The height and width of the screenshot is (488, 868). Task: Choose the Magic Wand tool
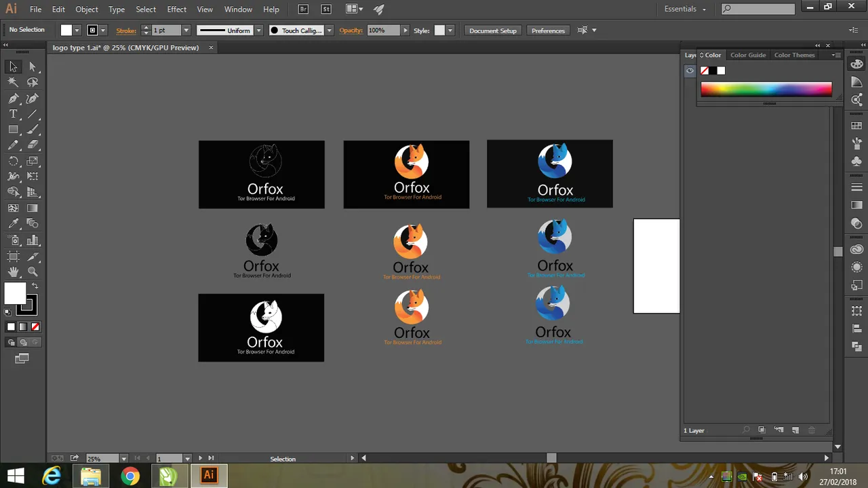click(x=13, y=82)
